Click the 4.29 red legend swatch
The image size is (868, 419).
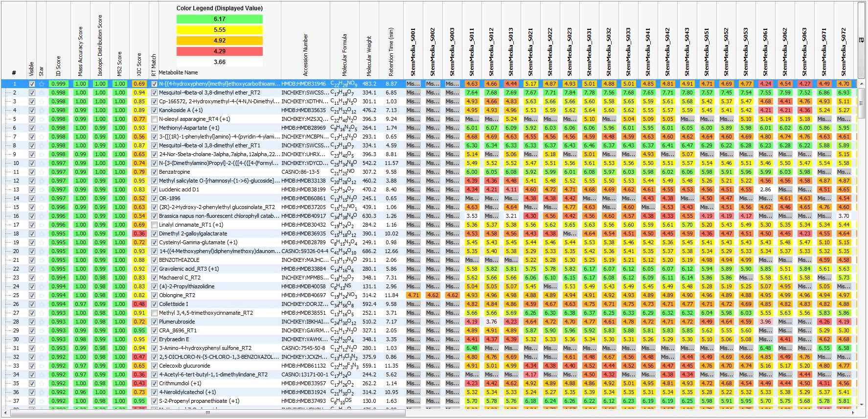(x=220, y=51)
